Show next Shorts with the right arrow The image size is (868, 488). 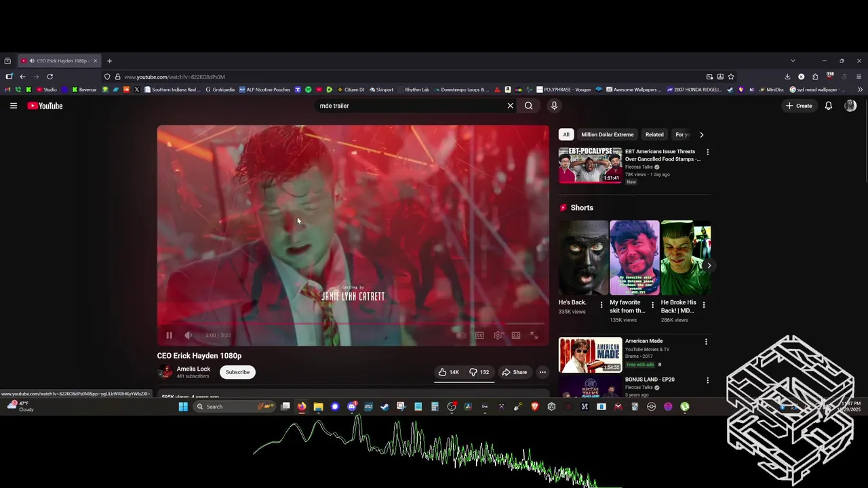pyautogui.click(x=709, y=266)
